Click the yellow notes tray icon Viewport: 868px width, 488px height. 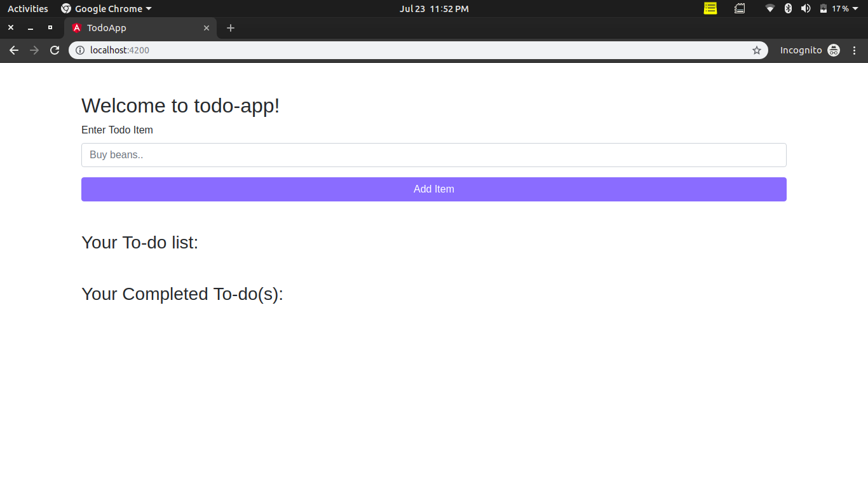coord(710,8)
